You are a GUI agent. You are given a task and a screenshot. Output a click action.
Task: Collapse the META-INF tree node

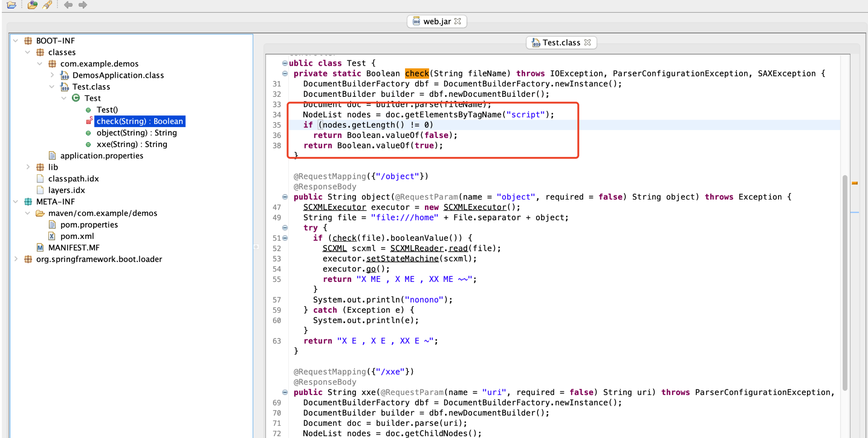pyautogui.click(x=15, y=201)
